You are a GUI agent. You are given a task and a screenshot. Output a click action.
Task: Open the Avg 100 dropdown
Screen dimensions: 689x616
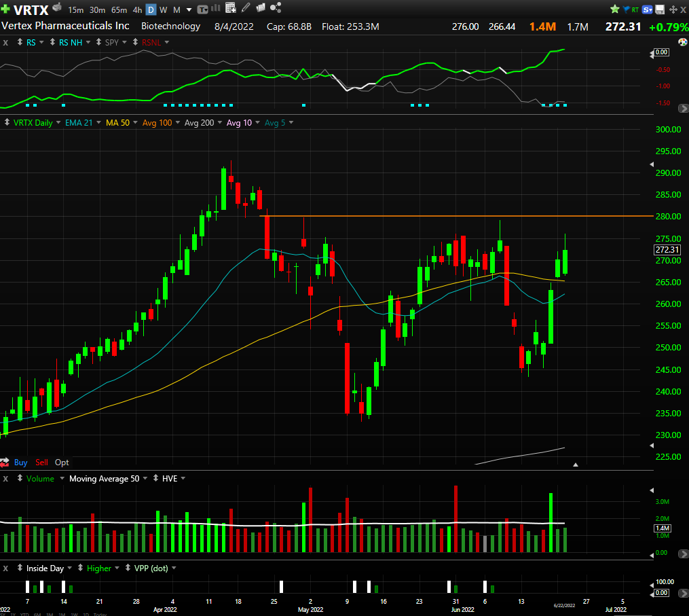click(178, 122)
